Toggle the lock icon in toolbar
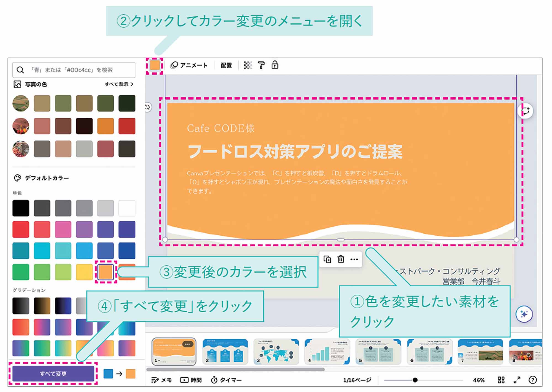 [x=275, y=65]
